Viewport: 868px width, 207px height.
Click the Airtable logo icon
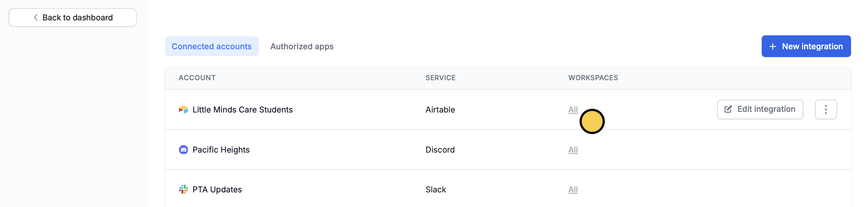coord(183,109)
